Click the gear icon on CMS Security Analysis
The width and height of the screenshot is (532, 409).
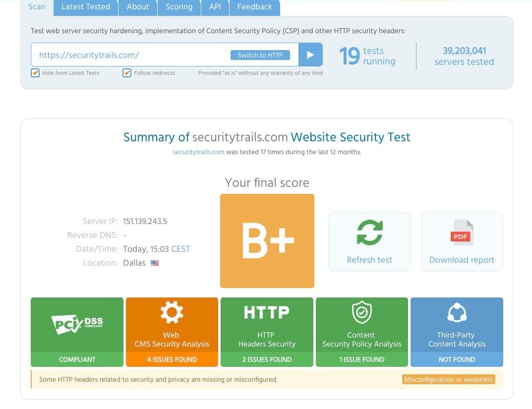pyautogui.click(x=172, y=312)
